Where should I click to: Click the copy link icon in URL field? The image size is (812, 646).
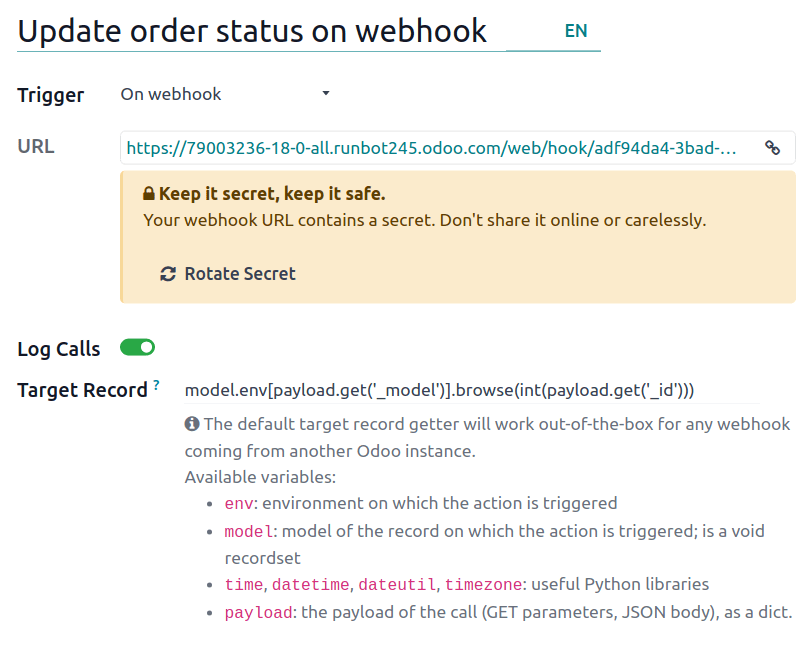[x=772, y=148]
